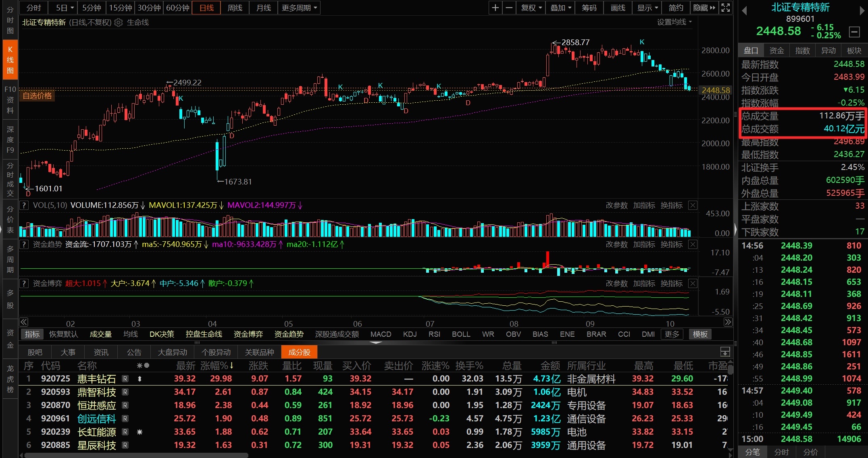Open the 更多周期 dropdown
This screenshot has width=868, height=458.
pyautogui.click(x=299, y=8)
